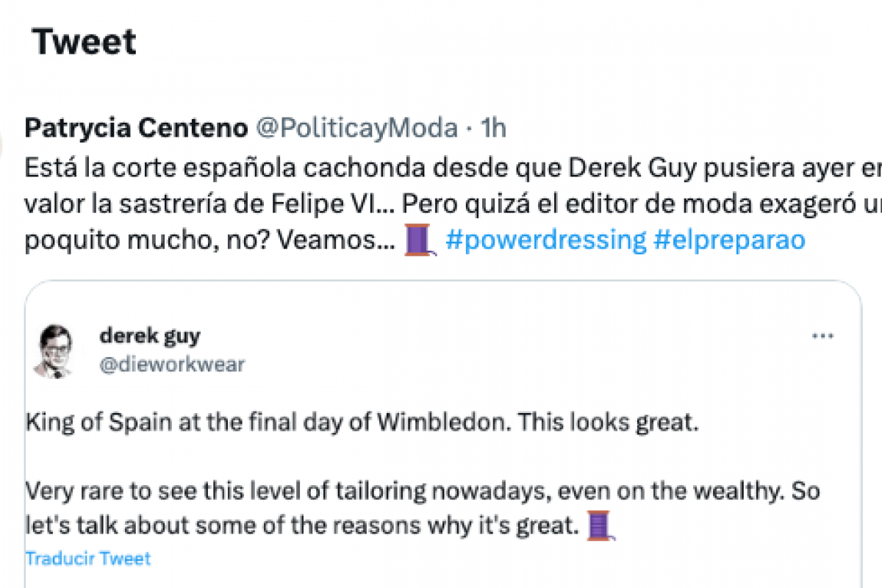
Task: Open Patrycia Centeno's profile via her name
Action: coord(136,128)
